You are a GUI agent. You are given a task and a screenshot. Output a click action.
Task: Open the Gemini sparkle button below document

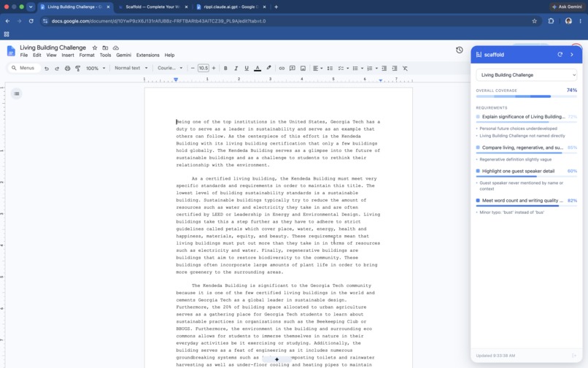(276, 359)
